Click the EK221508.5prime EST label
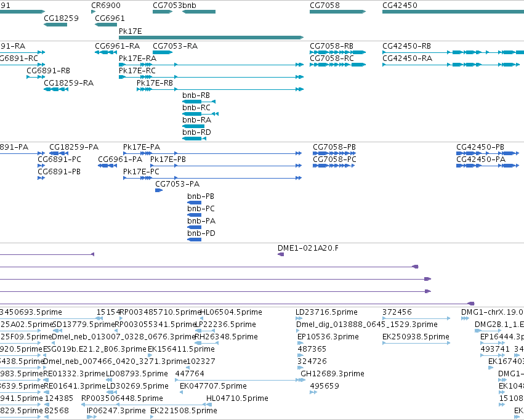 tap(183, 410)
